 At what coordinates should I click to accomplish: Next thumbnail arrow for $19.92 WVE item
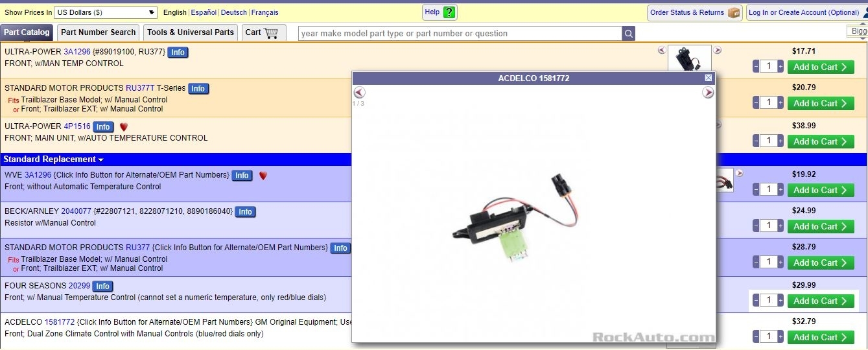[739, 173]
